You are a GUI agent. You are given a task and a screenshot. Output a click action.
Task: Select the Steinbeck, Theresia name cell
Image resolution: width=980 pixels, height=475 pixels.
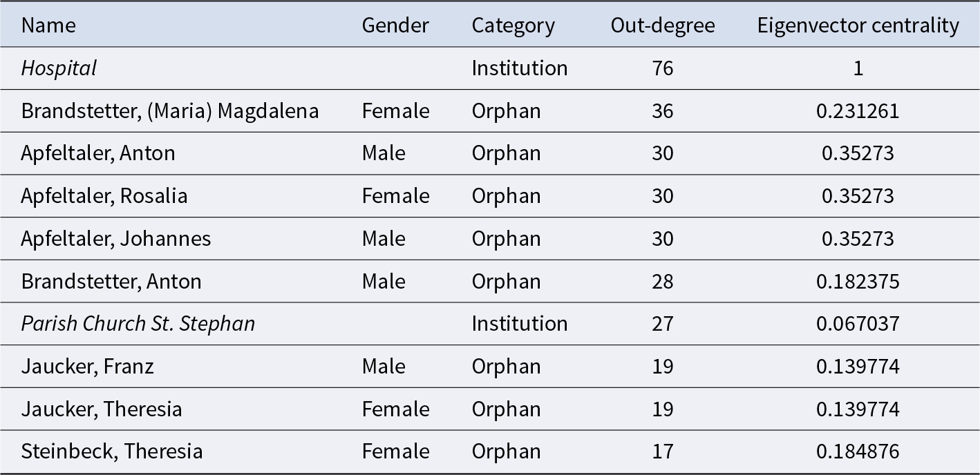pyautogui.click(x=112, y=452)
